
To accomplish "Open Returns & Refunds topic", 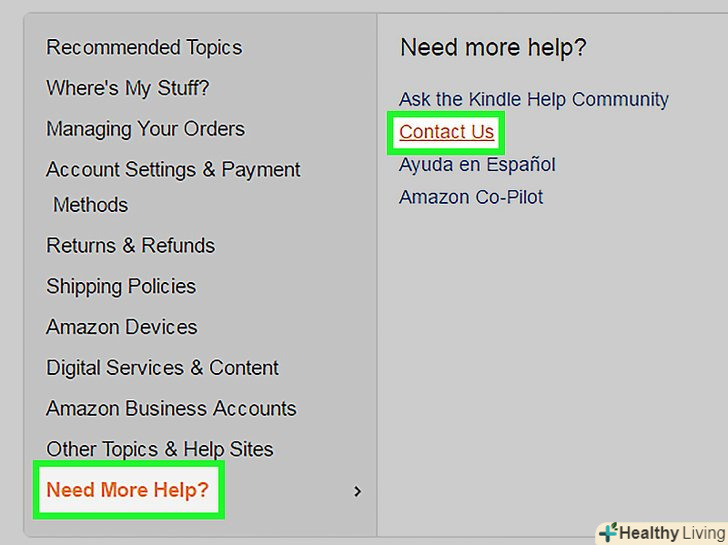I will pyautogui.click(x=130, y=246).
